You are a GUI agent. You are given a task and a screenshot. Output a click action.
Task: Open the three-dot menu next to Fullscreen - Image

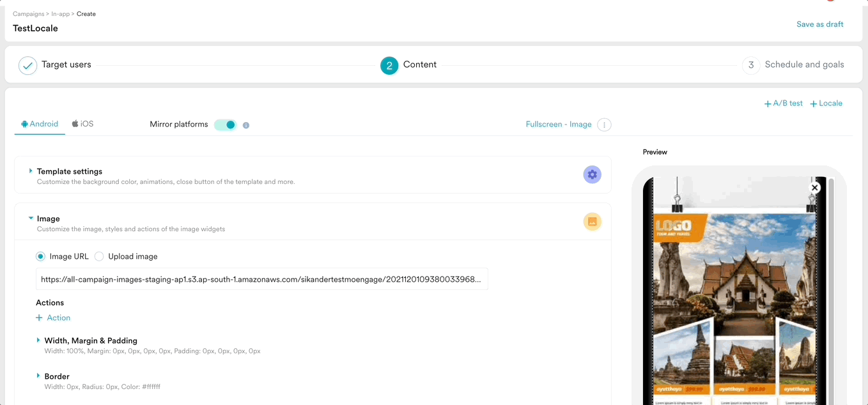tap(603, 124)
